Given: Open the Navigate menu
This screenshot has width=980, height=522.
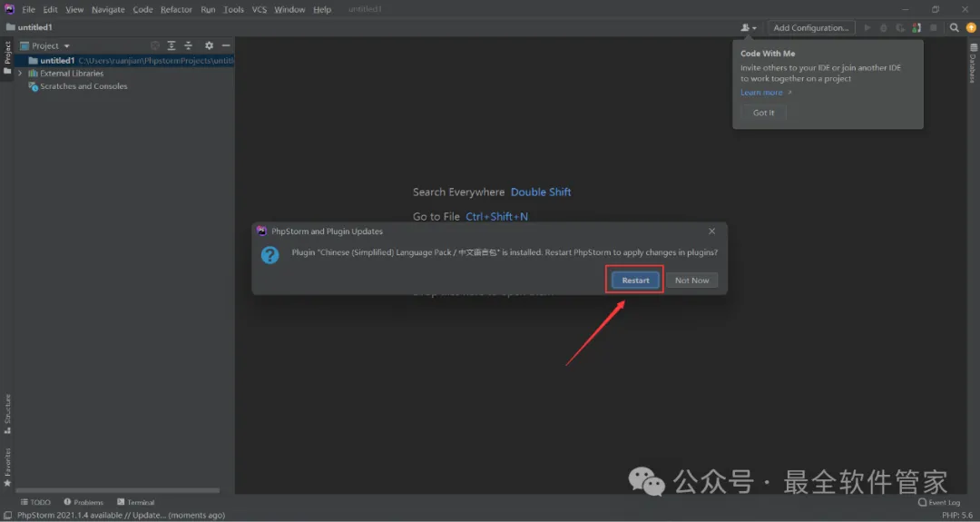Looking at the screenshot, I should click(x=108, y=9).
